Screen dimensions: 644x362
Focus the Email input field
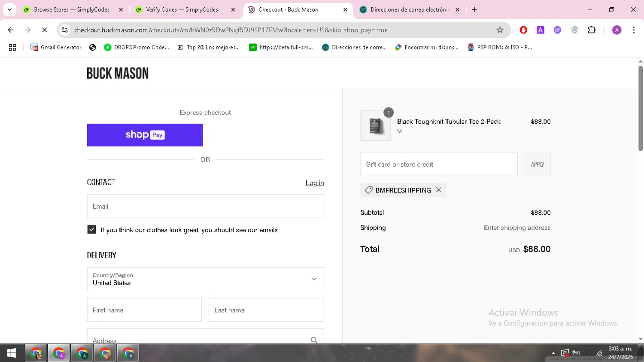point(205,206)
